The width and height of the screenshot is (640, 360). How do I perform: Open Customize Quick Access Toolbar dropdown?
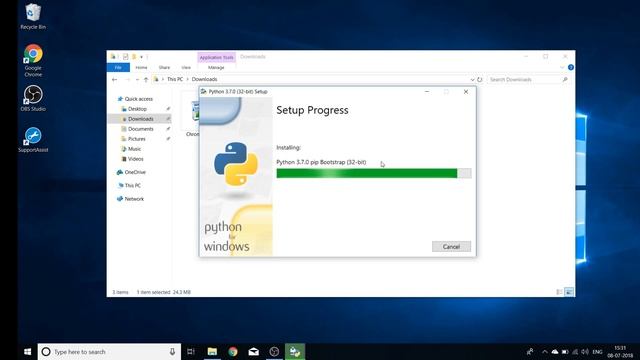pyautogui.click(x=141, y=57)
